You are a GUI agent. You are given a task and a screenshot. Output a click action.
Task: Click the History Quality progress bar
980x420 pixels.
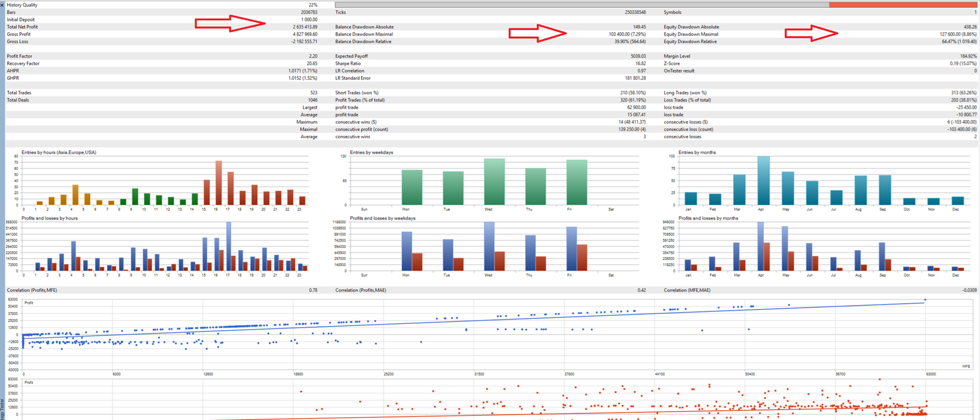(656, 5)
